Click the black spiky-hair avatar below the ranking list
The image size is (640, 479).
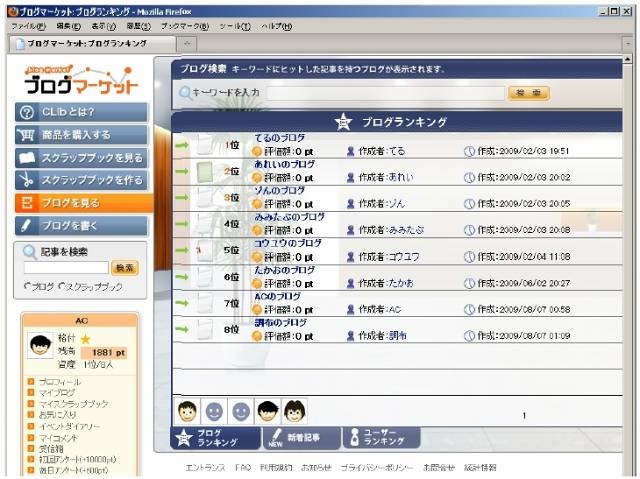(x=267, y=411)
